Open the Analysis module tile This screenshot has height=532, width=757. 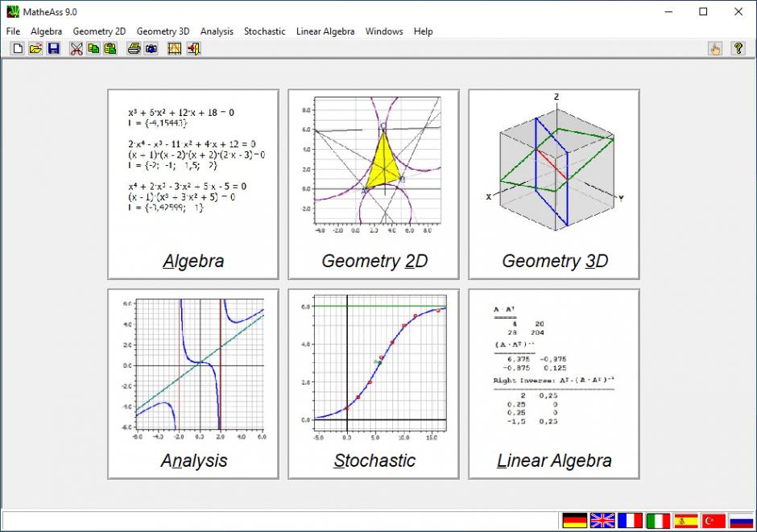[193, 384]
